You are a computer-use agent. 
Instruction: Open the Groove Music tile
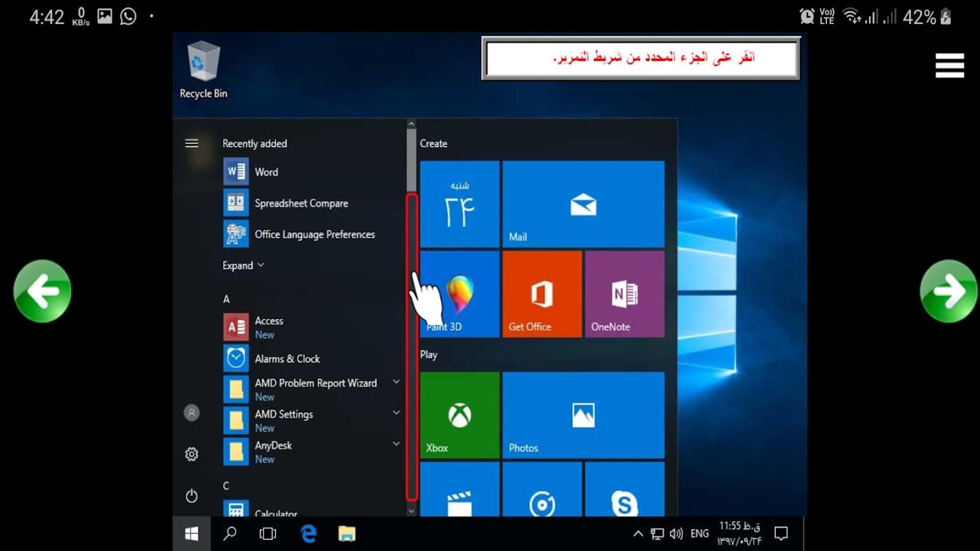tap(542, 490)
